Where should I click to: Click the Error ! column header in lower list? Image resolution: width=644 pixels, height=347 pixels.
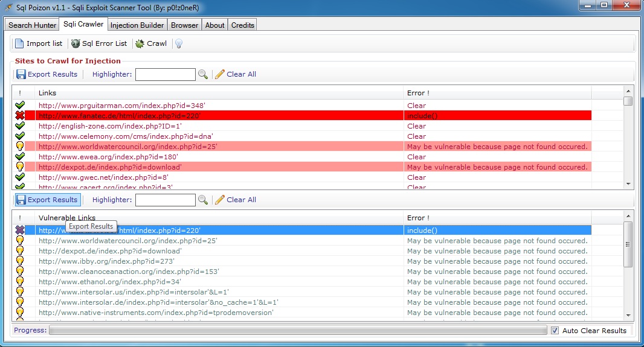[x=497, y=218]
